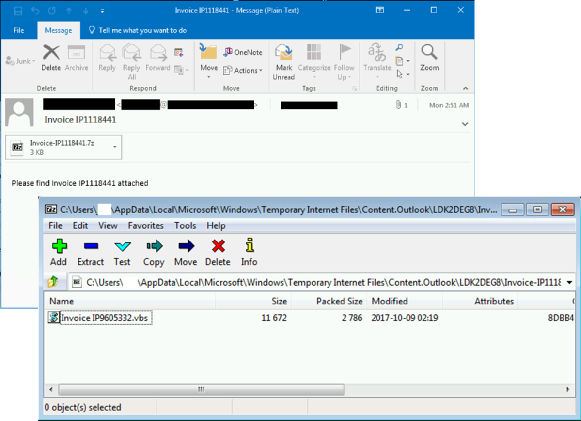Switch to the Message tab
The image size is (581, 421).
58,30
